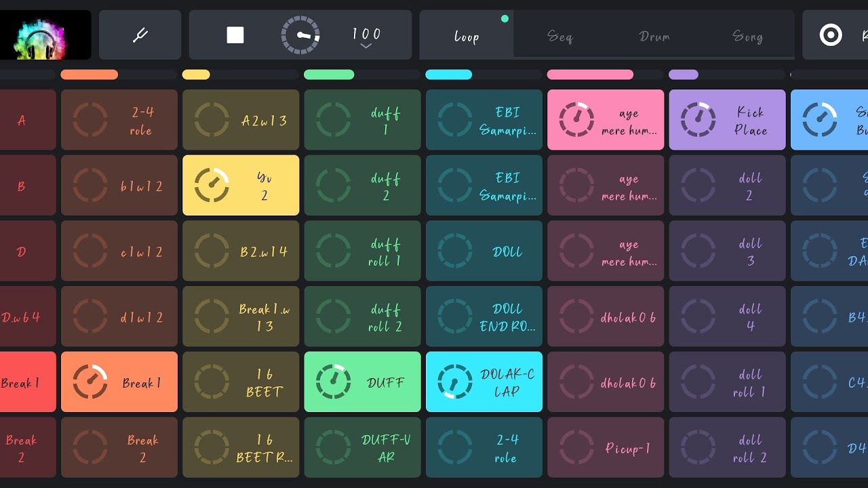Click the loop dial on orange Break1 pad

(x=90, y=382)
